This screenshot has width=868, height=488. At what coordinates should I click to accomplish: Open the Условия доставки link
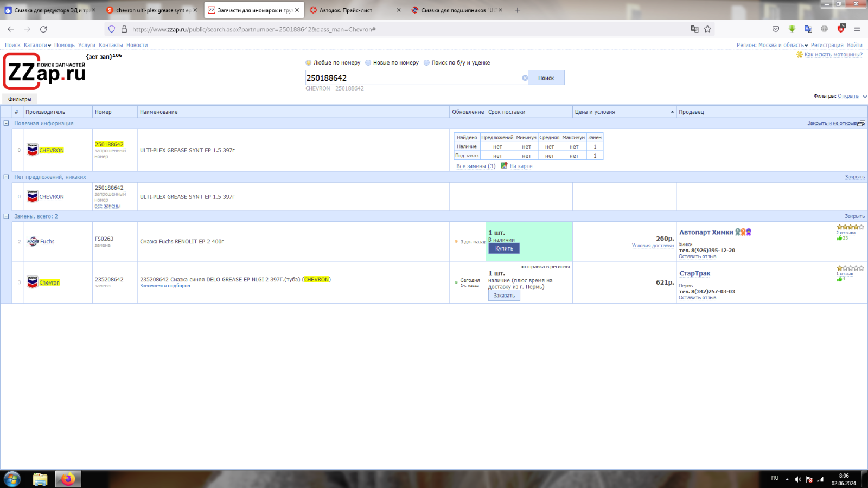click(x=653, y=246)
